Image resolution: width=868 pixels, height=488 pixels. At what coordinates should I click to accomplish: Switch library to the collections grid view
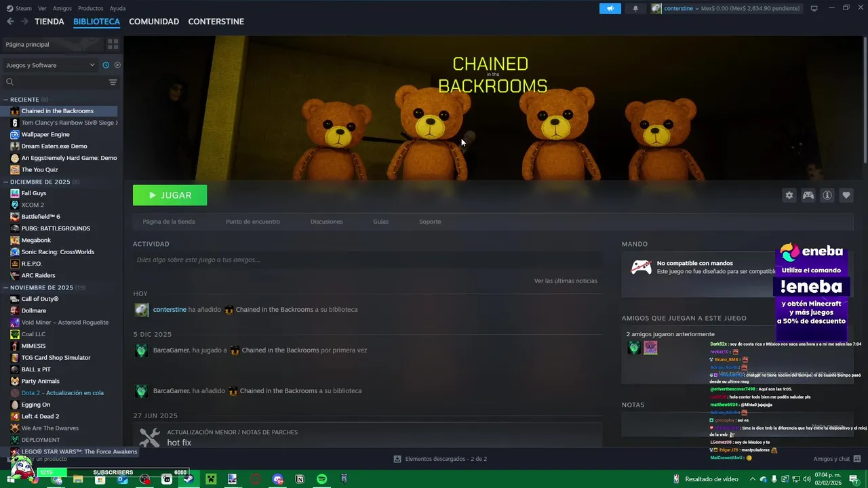tap(113, 44)
